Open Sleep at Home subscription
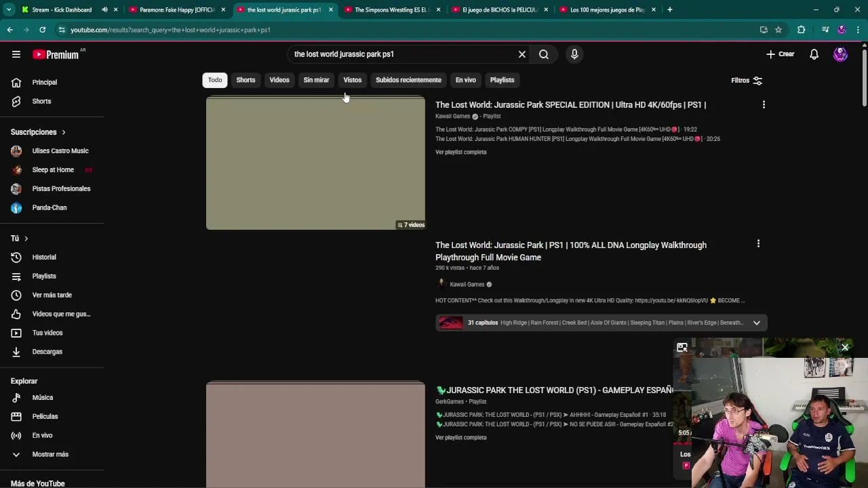 (52, 169)
